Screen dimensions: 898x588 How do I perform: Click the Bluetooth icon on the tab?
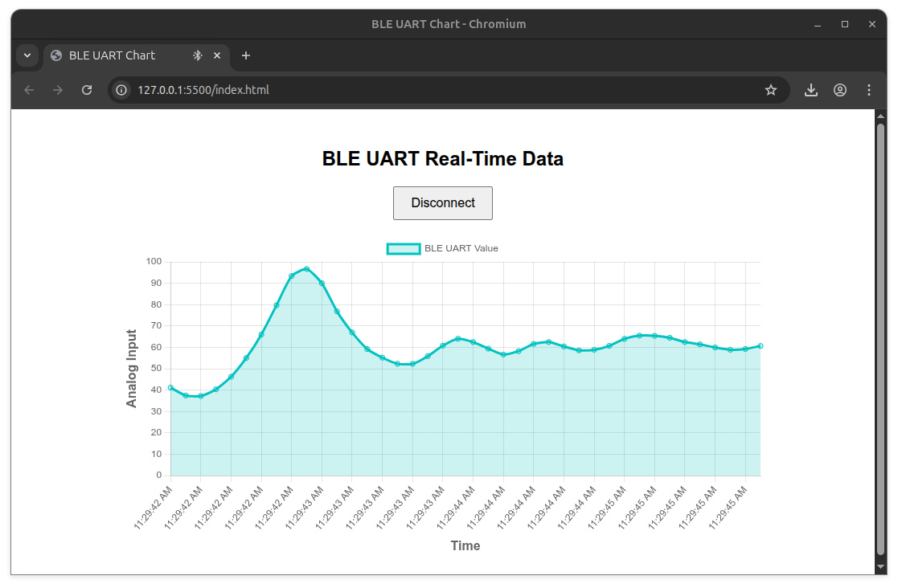(197, 55)
